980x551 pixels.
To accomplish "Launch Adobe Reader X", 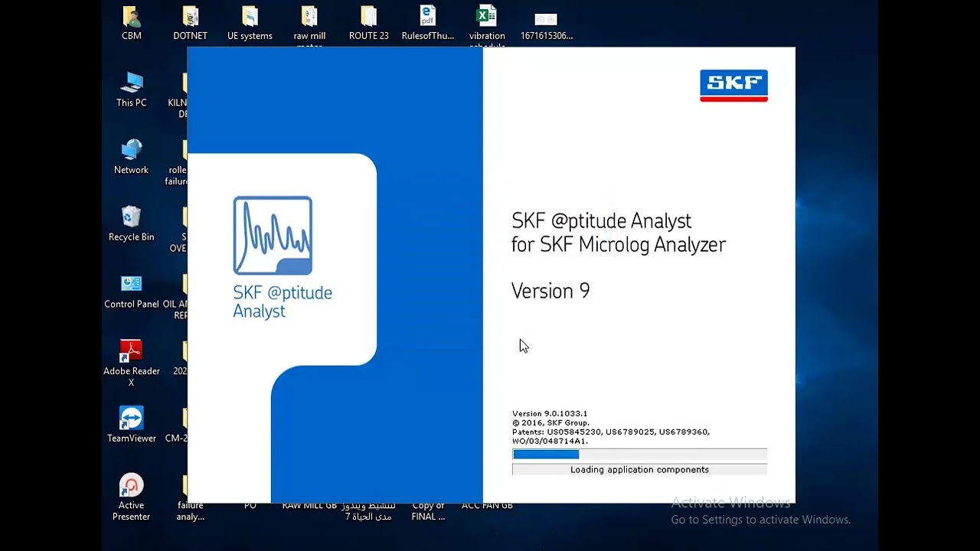I will [x=132, y=363].
